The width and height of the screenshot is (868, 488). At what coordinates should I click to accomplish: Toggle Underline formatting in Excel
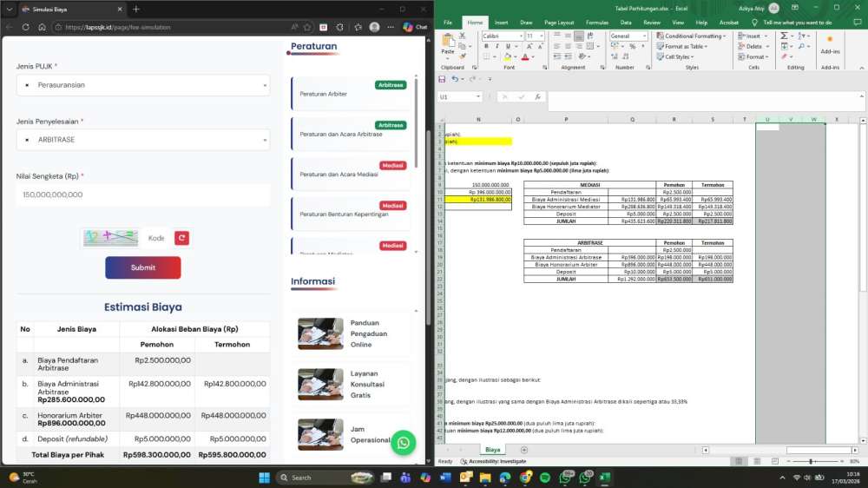pyautogui.click(x=508, y=47)
